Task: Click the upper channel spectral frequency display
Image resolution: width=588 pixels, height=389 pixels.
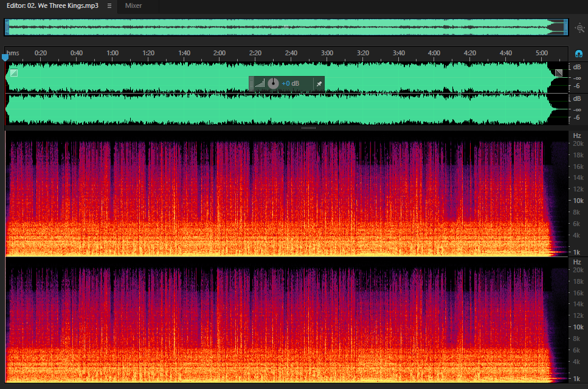Action: point(287,193)
